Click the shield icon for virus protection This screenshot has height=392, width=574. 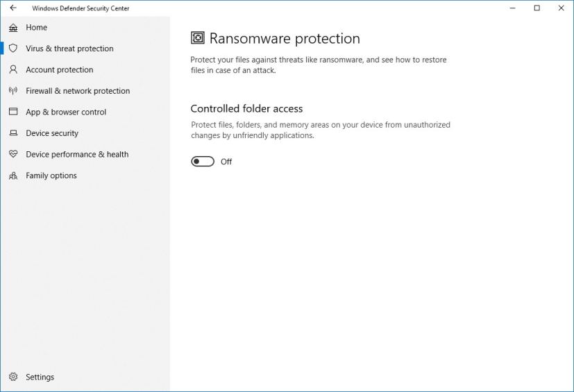(13, 49)
